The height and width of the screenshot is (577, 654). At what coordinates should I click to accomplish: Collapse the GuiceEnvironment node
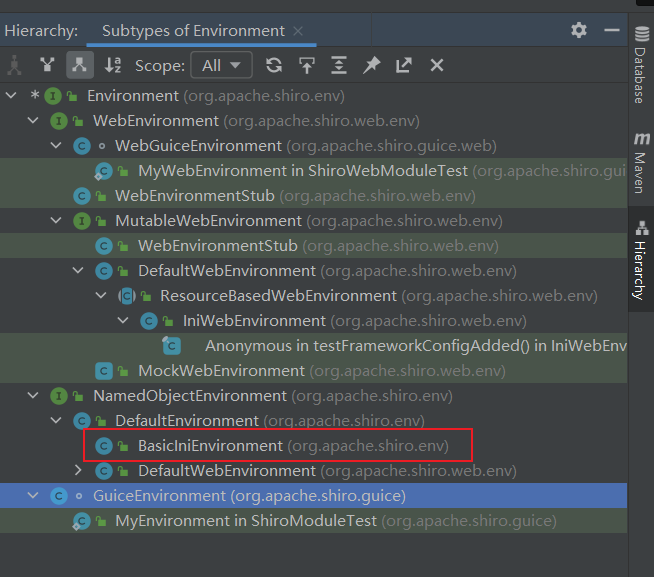33,495
